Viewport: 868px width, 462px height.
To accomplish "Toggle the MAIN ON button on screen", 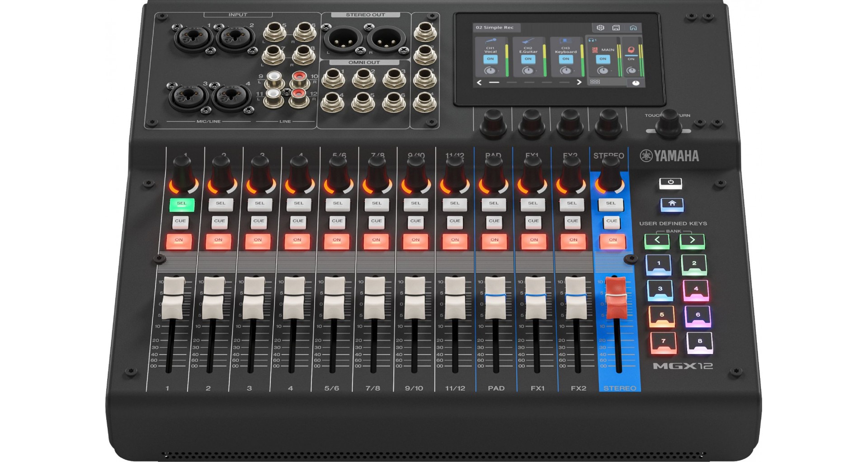I will click(603, 59).
